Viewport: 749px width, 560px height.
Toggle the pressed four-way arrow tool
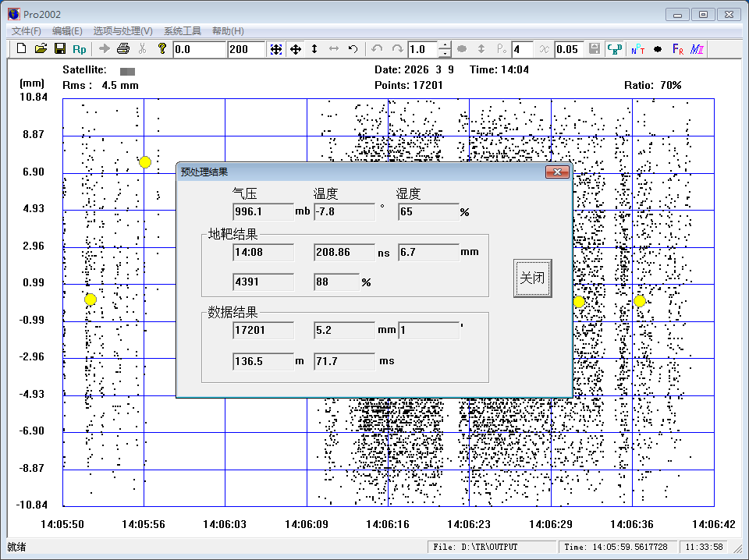tap(296, 49)
